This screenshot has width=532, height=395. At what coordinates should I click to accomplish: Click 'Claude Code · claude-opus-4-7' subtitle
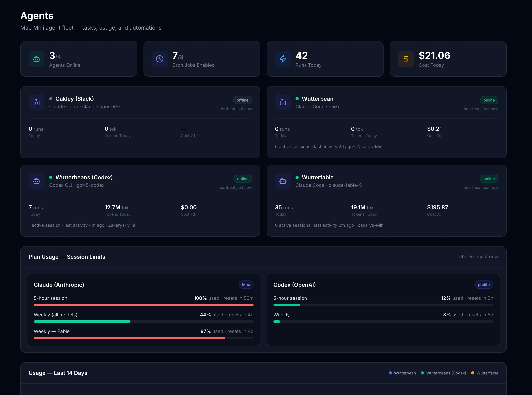click(x=85, y=107)
